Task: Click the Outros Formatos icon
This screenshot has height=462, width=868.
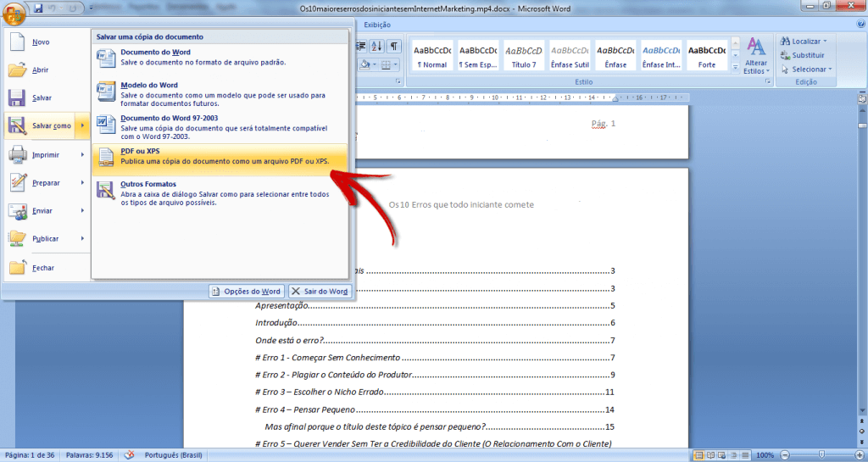Action: (x=105, y=191)
